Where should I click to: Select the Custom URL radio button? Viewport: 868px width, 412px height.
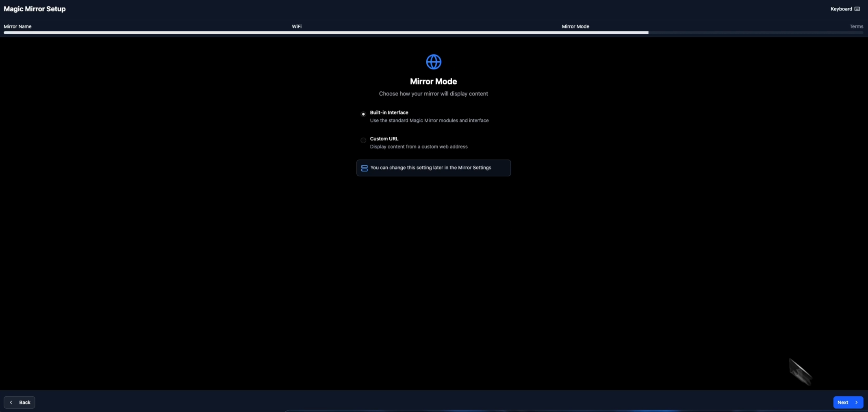click(363, 140)
